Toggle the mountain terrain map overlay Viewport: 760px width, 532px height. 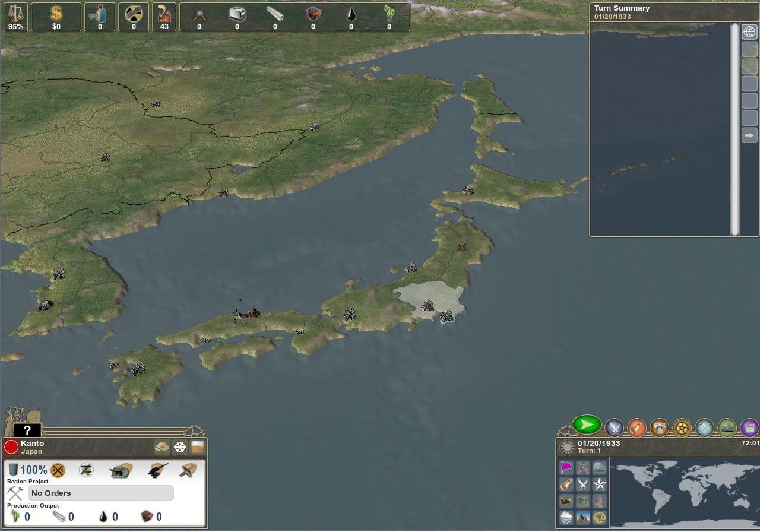point(583,518)
